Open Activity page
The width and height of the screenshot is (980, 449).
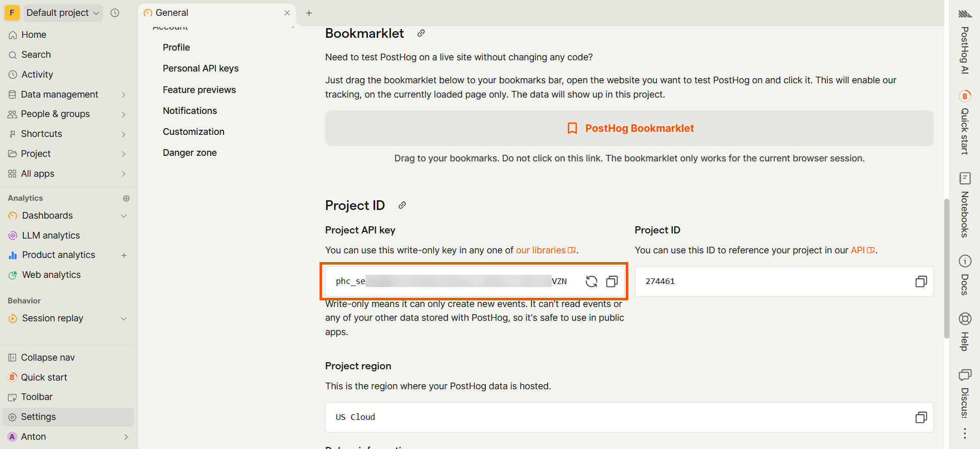(x=68, y=75)
